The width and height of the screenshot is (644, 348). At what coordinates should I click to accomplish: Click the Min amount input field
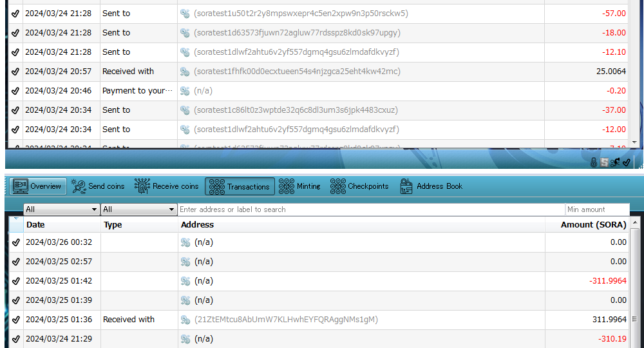click(x=596, y=209)
